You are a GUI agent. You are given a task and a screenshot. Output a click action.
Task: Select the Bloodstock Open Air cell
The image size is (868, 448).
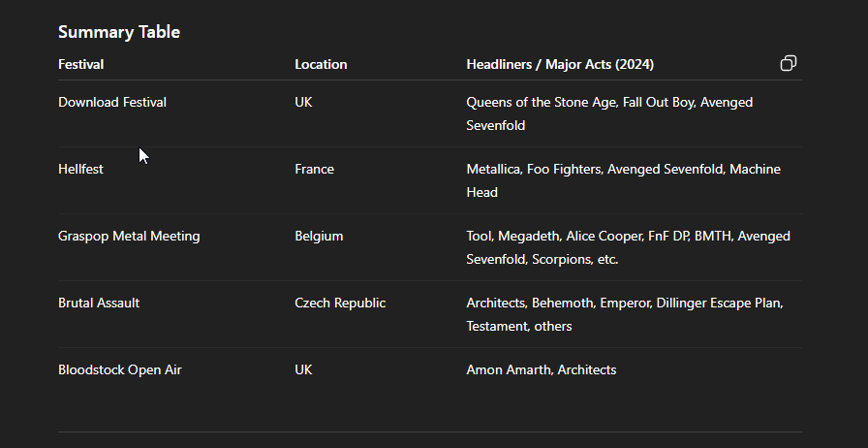120,369
